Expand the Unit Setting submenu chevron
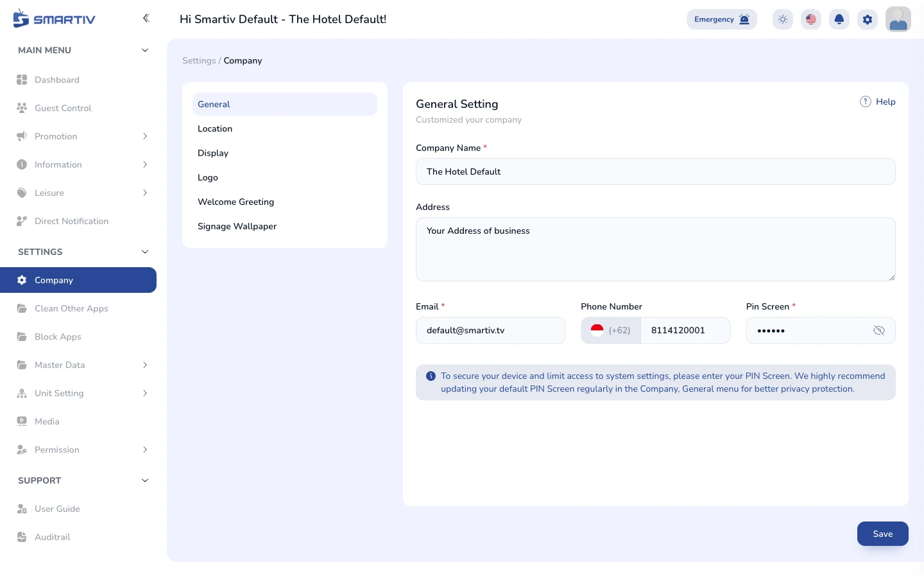This screenshot has height=578, width=924. (x=145, y=393)
